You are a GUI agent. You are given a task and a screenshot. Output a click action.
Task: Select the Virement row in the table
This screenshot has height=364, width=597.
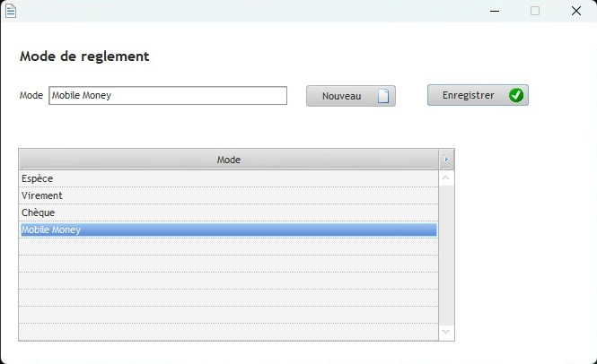(x=228, y=195)
